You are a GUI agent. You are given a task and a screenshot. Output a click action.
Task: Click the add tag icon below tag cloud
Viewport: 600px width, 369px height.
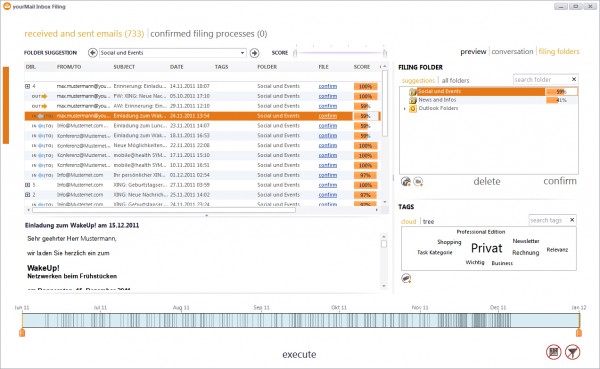[406, 278]
